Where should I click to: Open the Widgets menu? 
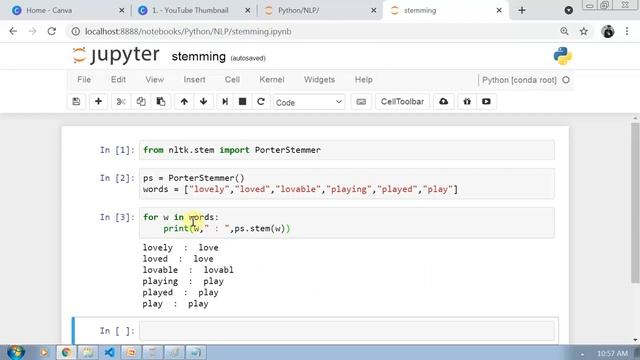click(x=319, y=80)
